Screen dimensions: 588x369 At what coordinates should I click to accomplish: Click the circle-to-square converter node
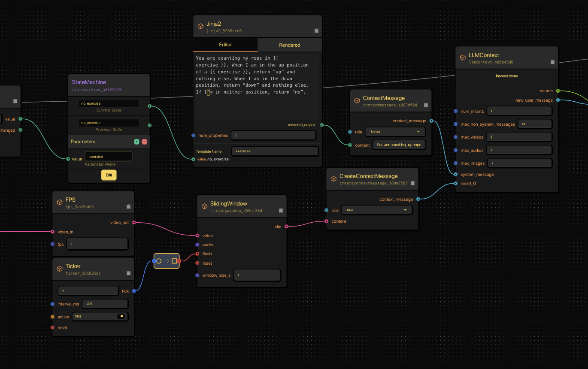coord(167,261)
